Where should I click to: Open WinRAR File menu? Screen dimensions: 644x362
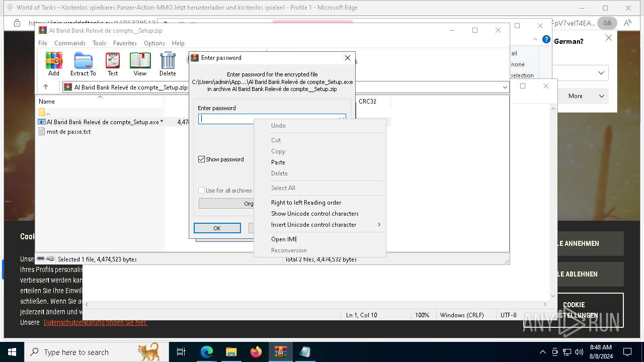43,43
